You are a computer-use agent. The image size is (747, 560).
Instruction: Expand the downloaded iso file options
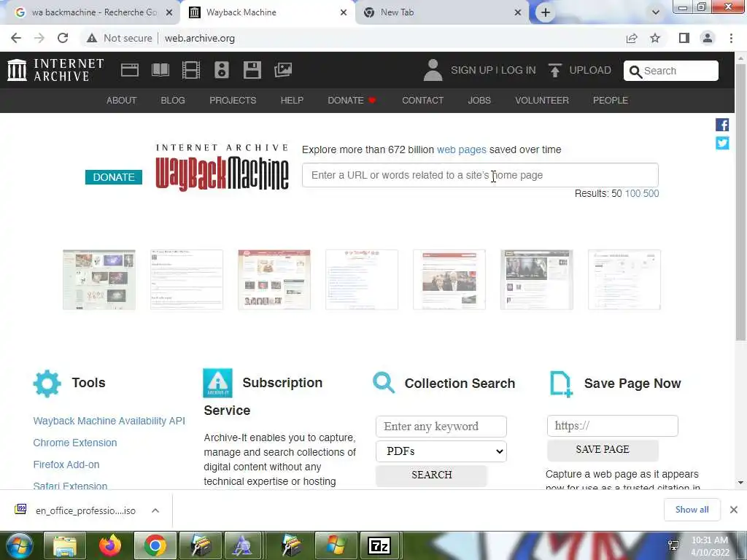pyautogui.click(x=155, y=510)
